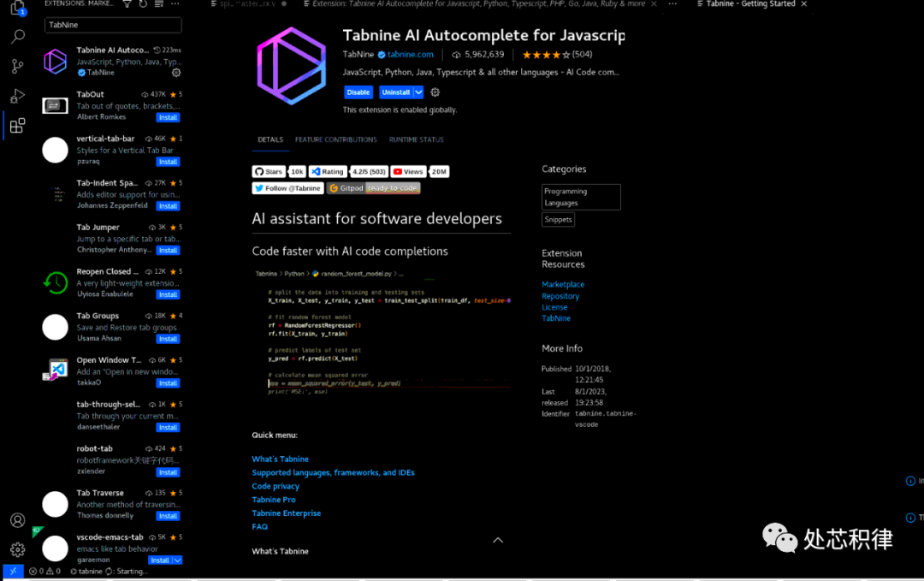Open the Run and Debug view
Screen dimensions: 924x581
[x=18, y=96]
